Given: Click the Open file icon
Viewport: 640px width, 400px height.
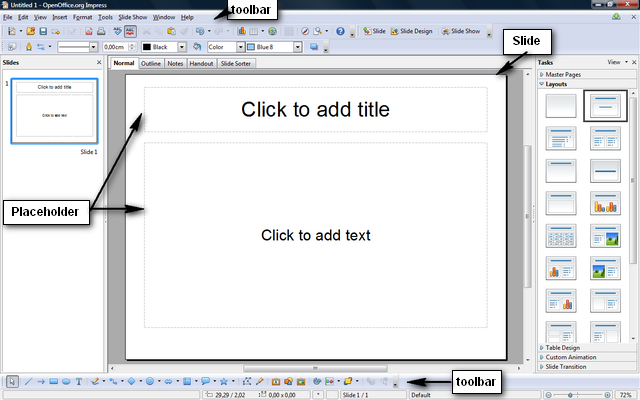Looking at the screenshot, I should pyautogui.click(x=31, y=31).
